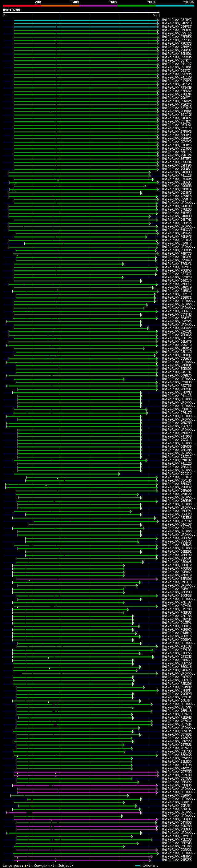The height and width of the screenshot is (868, 197).
Task: Select hit label UniRef100_A7PRE6
Action: (x=177, y=37)
